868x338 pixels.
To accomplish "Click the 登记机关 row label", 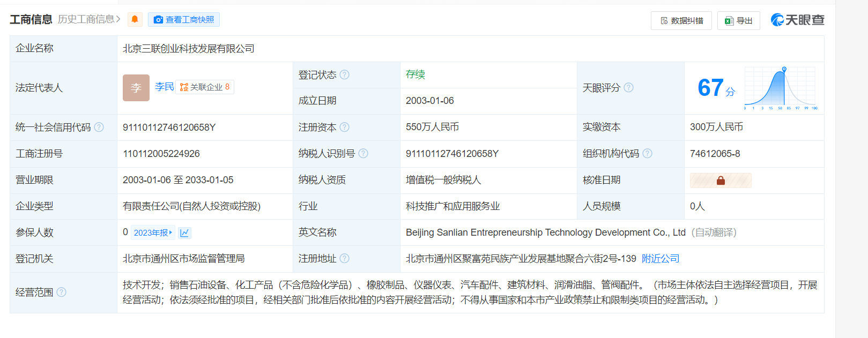I will pyautogui.click(x=34, y=259).
